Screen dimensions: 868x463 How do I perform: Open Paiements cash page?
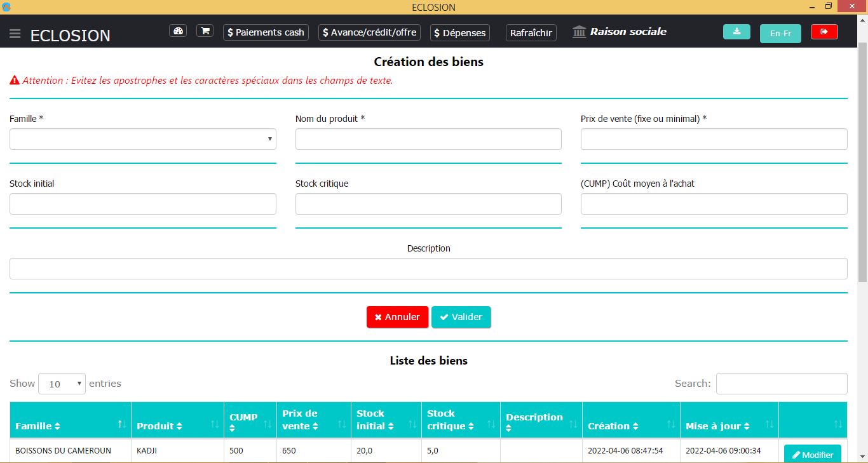coord(266,32)
